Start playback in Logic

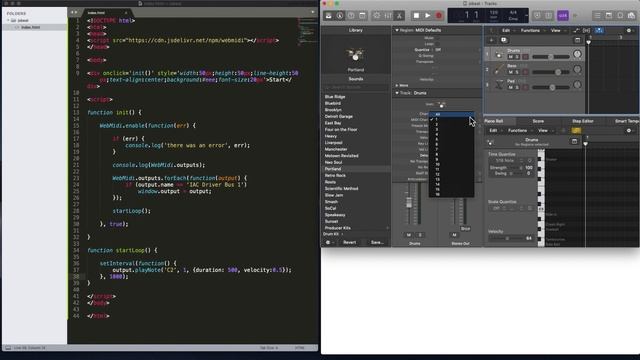click(427, 16)
